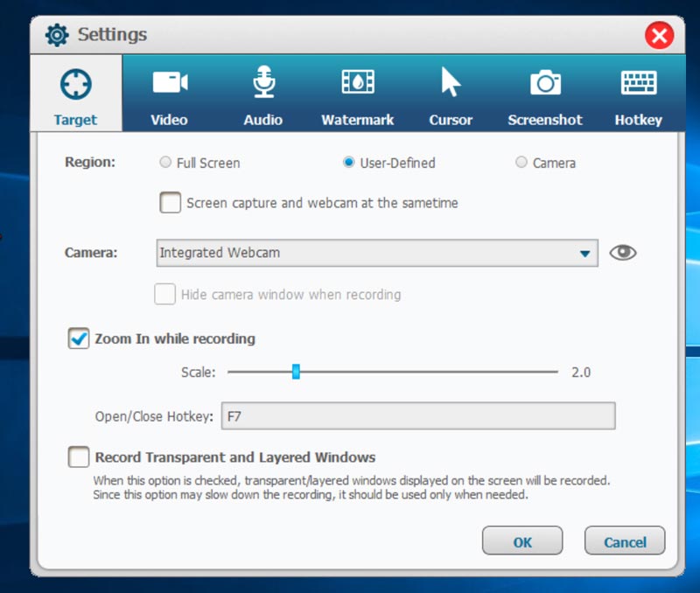
Task: Close the Settings dialog with red X
Action: (659, 35)
